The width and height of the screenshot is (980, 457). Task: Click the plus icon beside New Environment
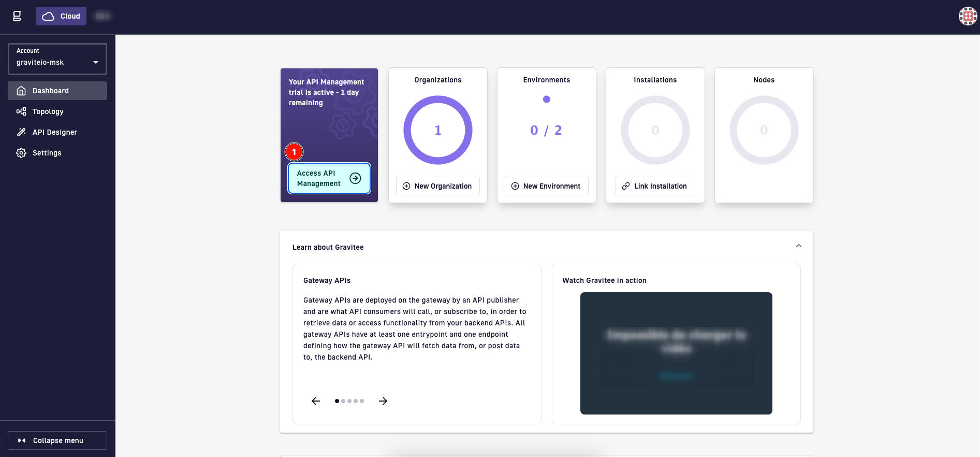click(x=515, y=186)
